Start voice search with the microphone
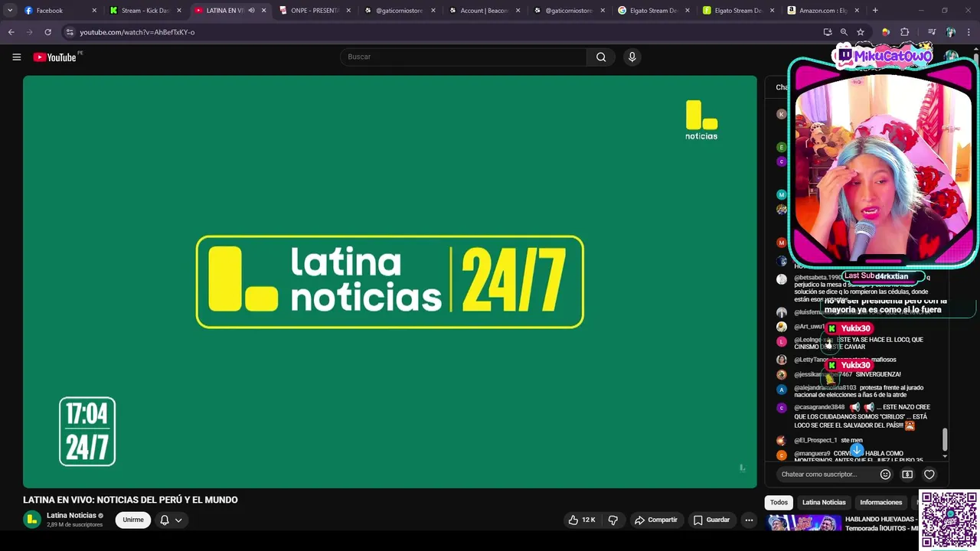Image resolution: width=980 pixels, height=551 pixels. tap(632, 57)
